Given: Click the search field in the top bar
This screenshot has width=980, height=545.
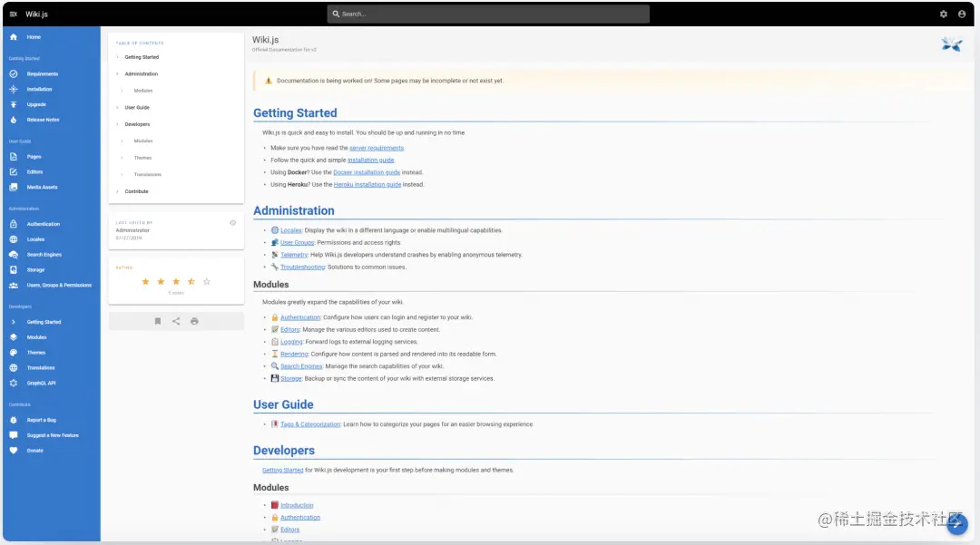Looking at the screenshot, I should [488, 14].
